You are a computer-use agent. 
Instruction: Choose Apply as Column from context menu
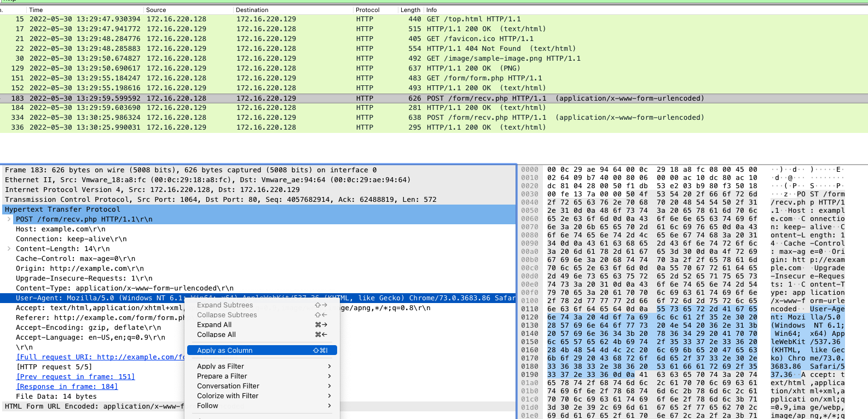(225, 351)
